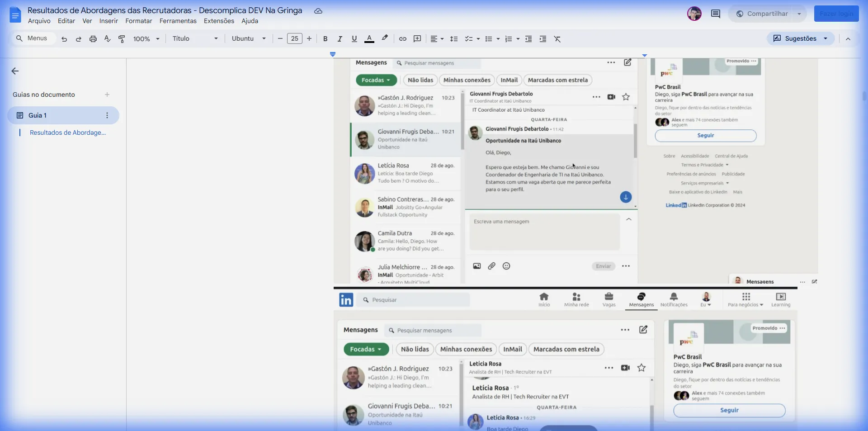The height and width of the screenshot is (431, 868).
Task: Open the 100% zoom dropdown
Action: (146, 39)
